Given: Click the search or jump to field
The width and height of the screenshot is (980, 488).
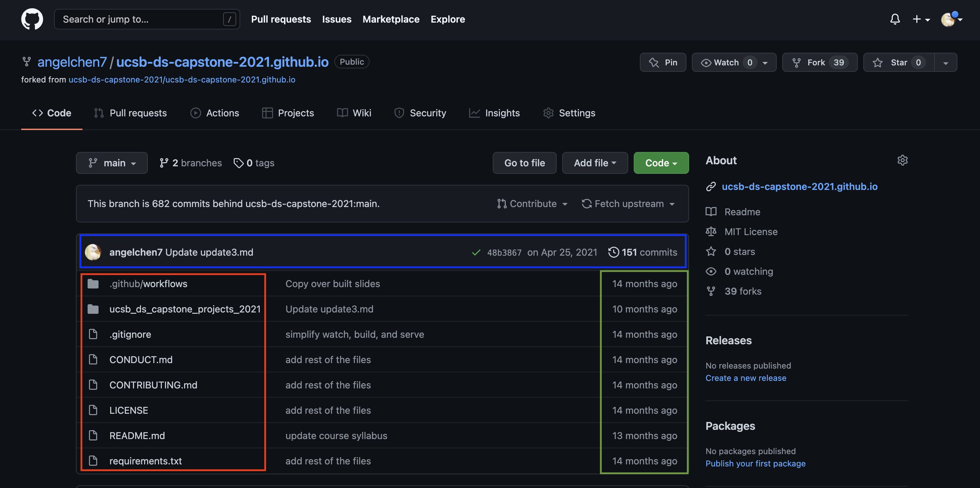Looking at the screenshot, I should pos(147,19).
